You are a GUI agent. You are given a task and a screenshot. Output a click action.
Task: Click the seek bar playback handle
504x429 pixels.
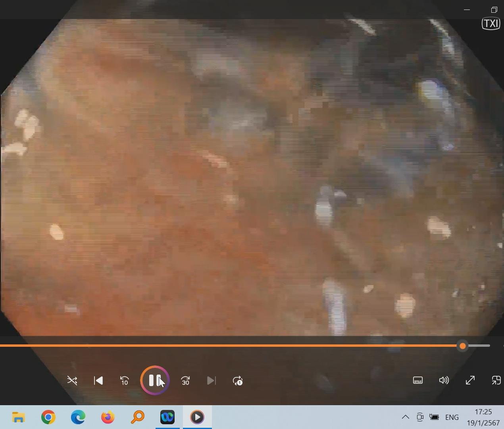tap(462, 346)
